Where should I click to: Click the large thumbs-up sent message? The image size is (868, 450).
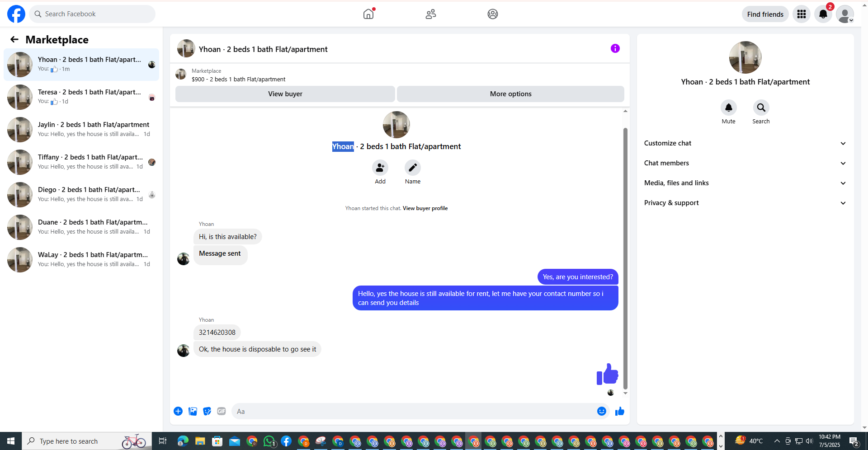click(x=607, y=374)
